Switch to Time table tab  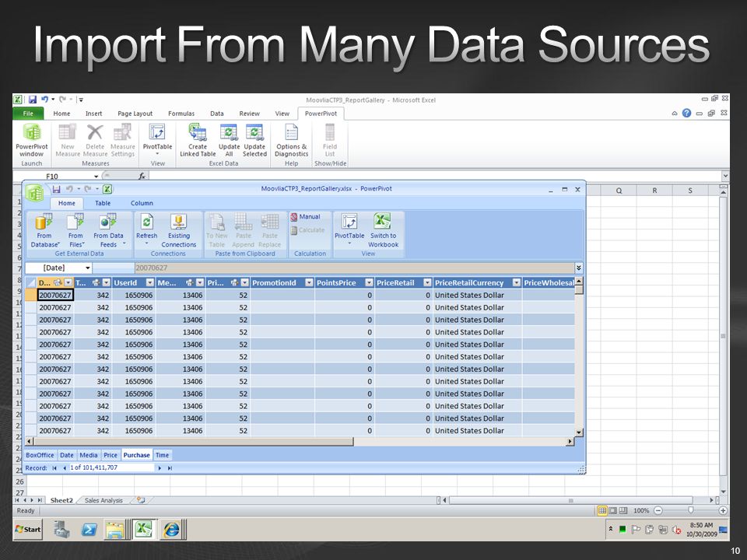tap(162, 455)
